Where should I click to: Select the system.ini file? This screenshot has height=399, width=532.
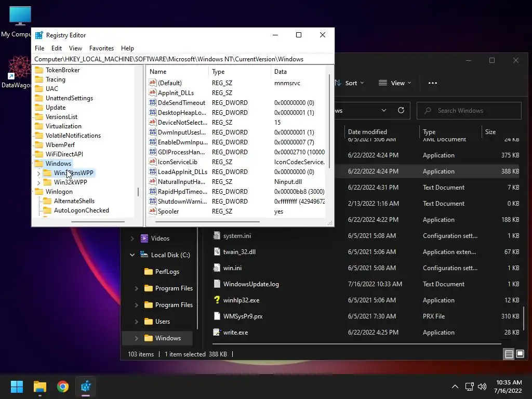click(237, 236)
